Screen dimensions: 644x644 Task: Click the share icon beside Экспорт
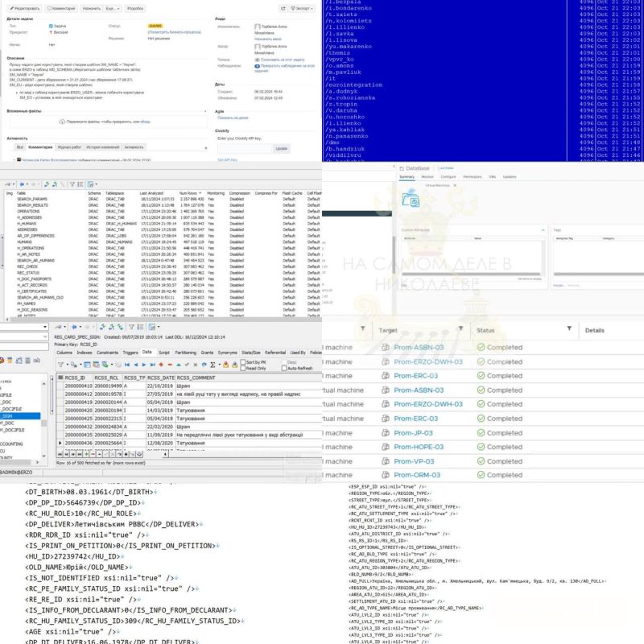tap(283, 8)
